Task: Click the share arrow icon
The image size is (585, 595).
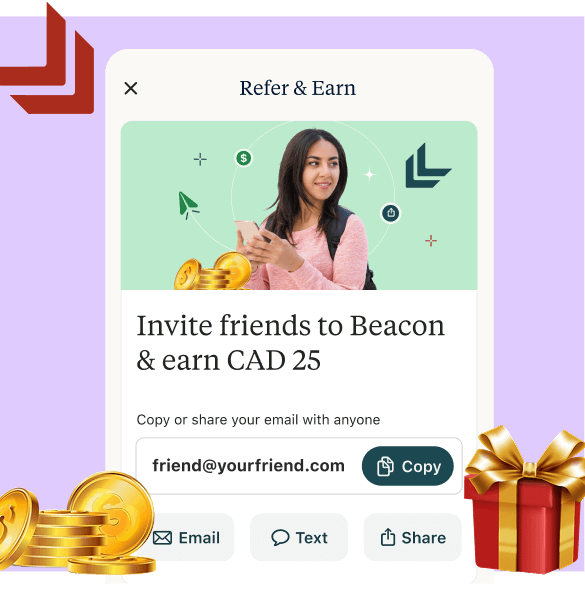Action: [388, 537]
